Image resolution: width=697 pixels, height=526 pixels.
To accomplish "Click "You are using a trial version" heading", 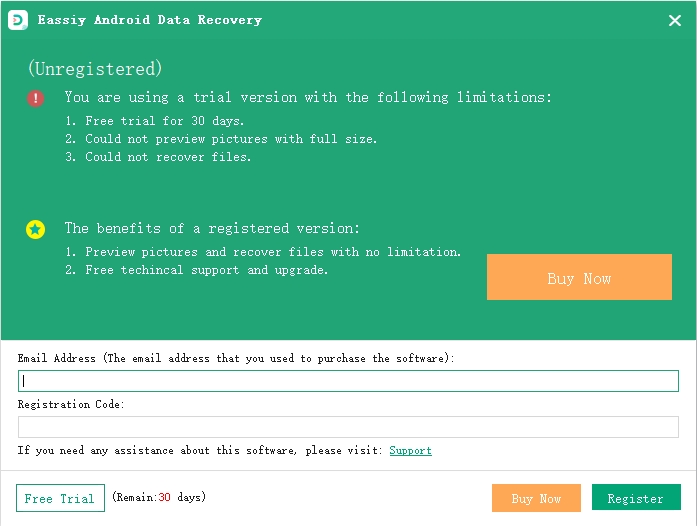I will click(308, 97).
